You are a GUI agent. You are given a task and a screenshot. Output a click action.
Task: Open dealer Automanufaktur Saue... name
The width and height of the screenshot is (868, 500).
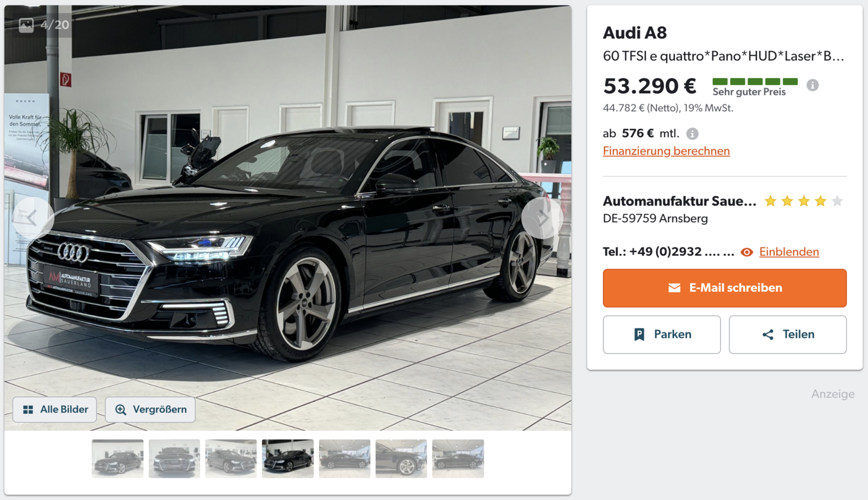pos(679,201)
